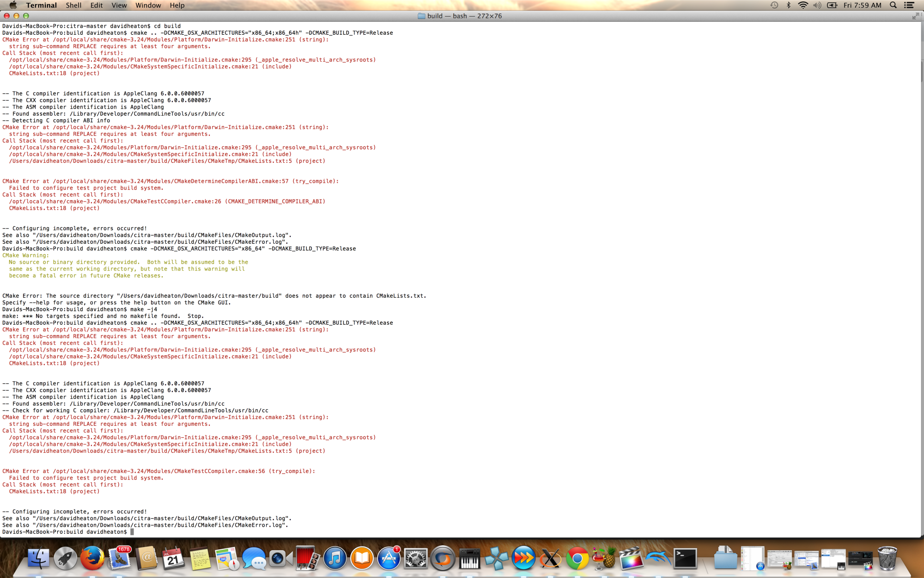This screenshot has height=578, width=924.
Task: Toggle fullscreen with the window's arrows button
Action: click(916, 16)
